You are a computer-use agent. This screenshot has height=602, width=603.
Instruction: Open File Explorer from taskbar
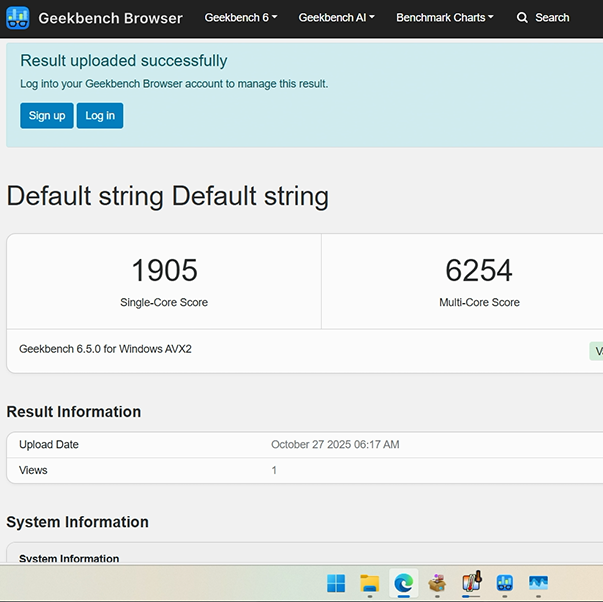(370, 583)
